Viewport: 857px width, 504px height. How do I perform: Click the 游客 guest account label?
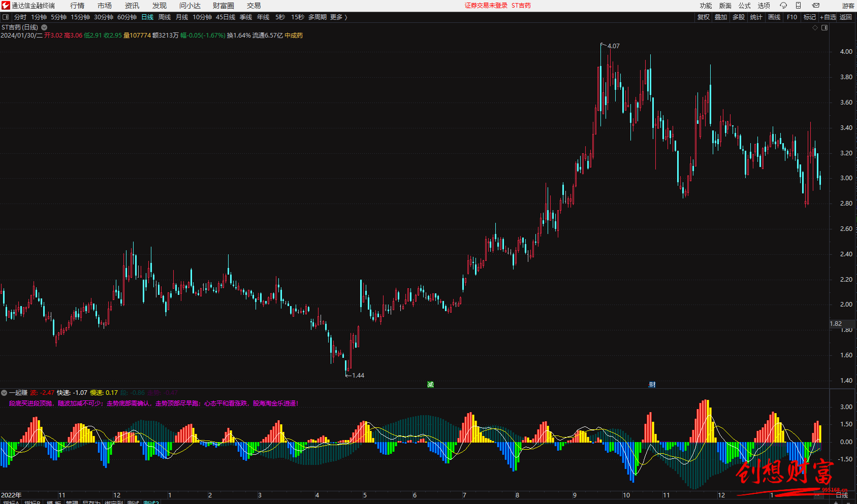coord(848,6)
